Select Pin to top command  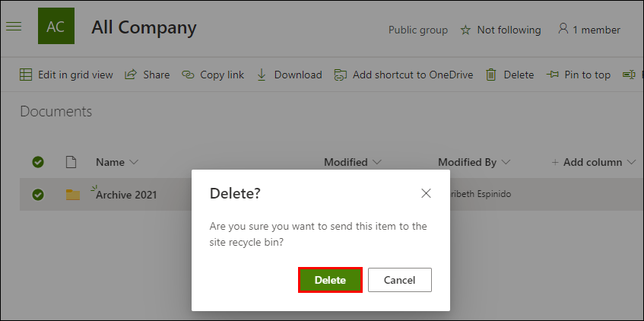tap(579, 75)
